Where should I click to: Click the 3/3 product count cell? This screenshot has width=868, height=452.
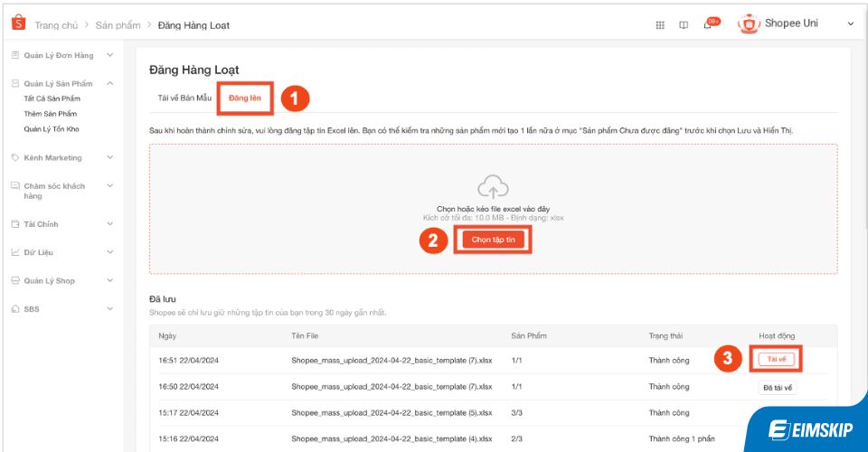[516, 413]
